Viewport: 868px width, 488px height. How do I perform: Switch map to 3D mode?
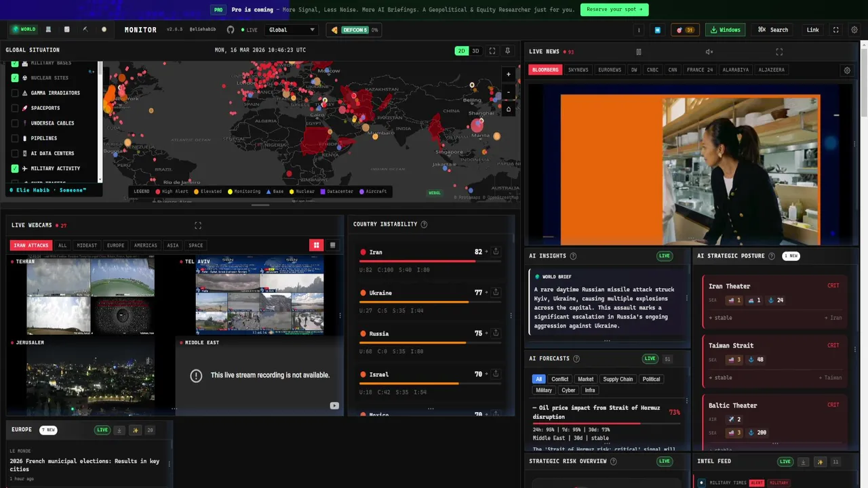[475, 51]
